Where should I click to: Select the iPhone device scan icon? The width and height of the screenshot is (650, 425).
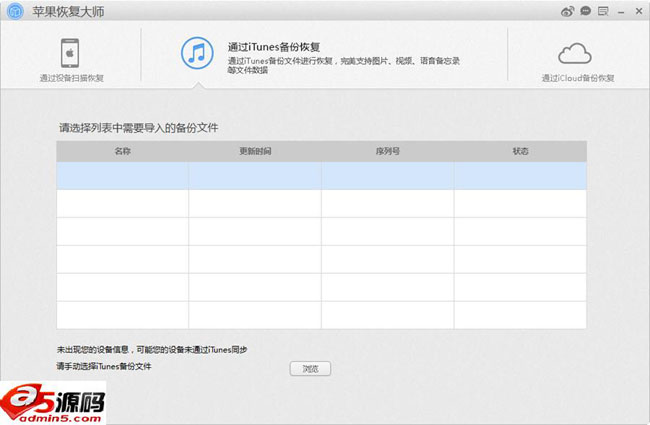[70, 53]
